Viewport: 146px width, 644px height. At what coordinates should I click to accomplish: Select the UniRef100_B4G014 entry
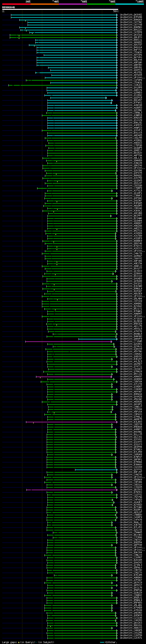131,48
